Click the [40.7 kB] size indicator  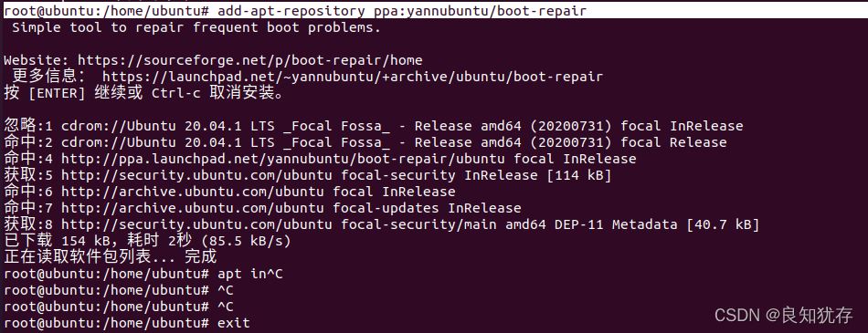coord(721,225)
